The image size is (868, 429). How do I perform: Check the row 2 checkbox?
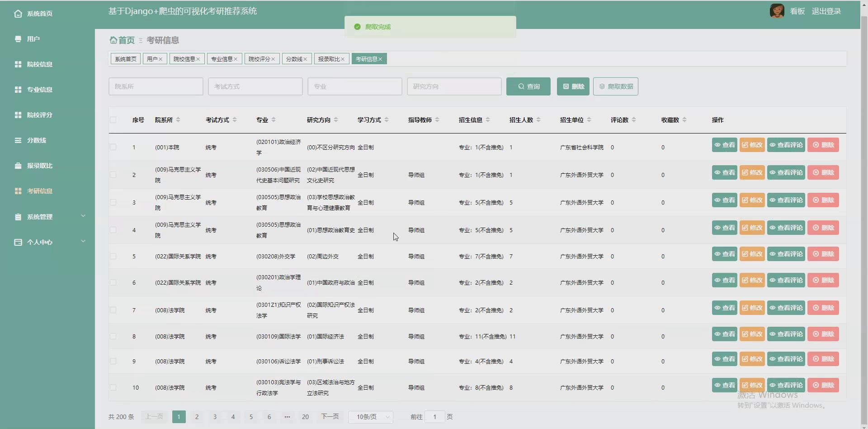113,175
